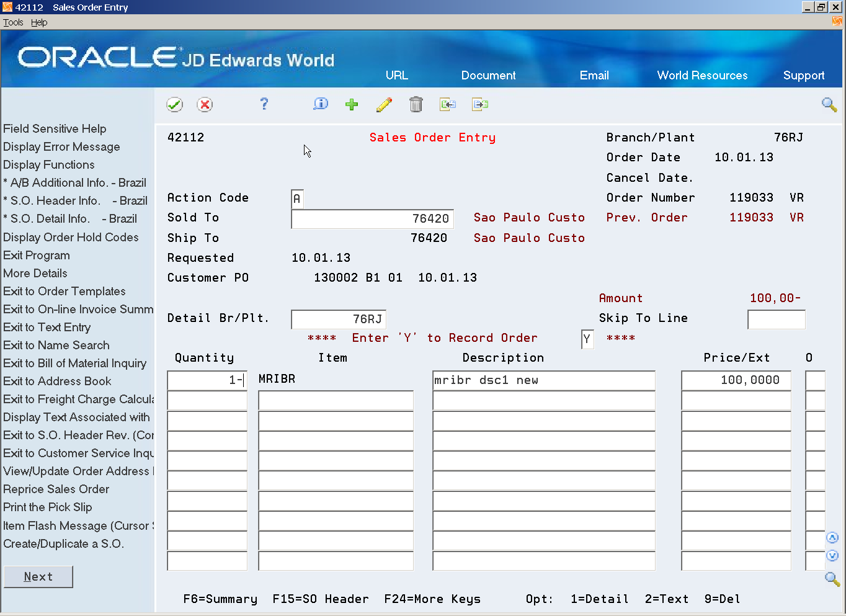Click the yellow pencil Change icon

pyautogui.click(x=384, y=104)
